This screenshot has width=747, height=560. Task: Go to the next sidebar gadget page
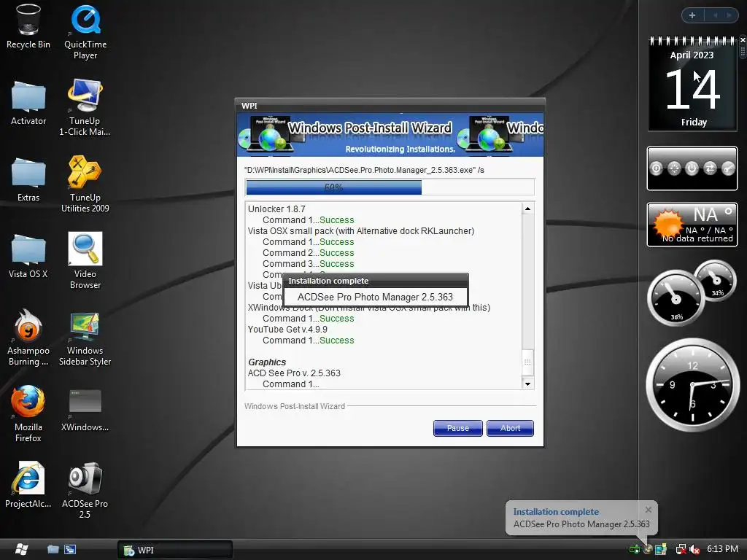pos(729,15)
